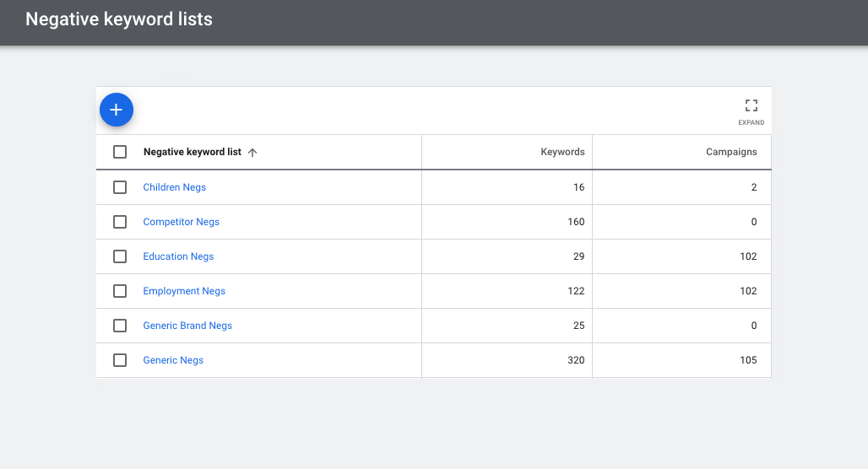Click the Negative keyword list column header
868x469 pixels.
click(192, 152)
